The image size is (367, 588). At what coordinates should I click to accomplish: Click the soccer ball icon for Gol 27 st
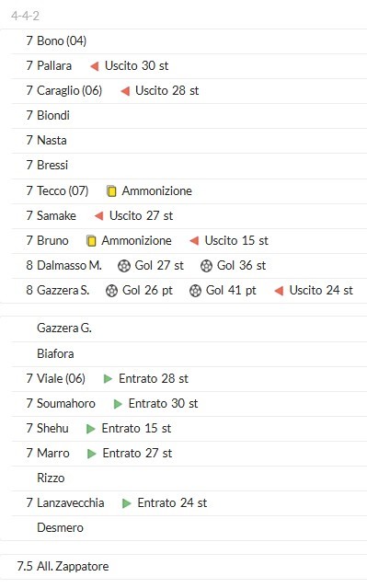point(123,266)
